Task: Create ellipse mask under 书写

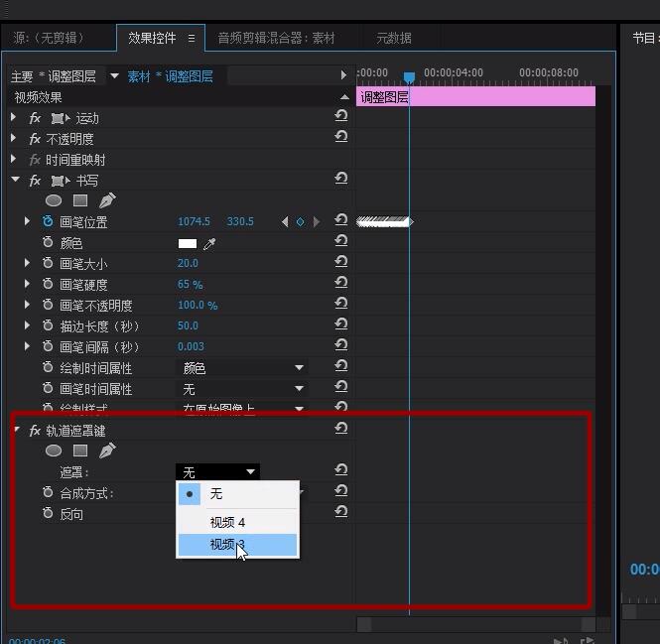Action: point(54,200)
